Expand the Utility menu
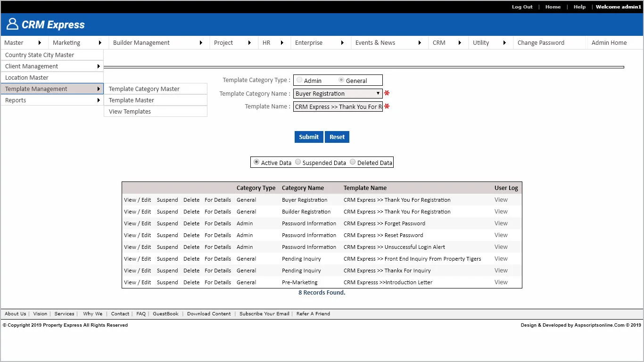This screenshot has width=644, height=362. point(491,42)
